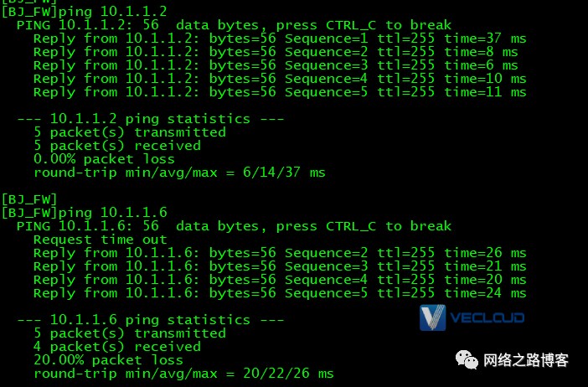The image size is (588, 387).
Task: Click the reply line with time=24 ms
Action: pyautogui.click(x=280, y=293)
